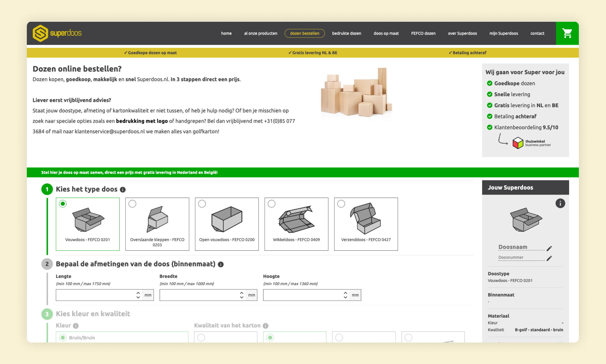Select Vouwdoos - FEFCO 0201 radio button

coord(63,204)
